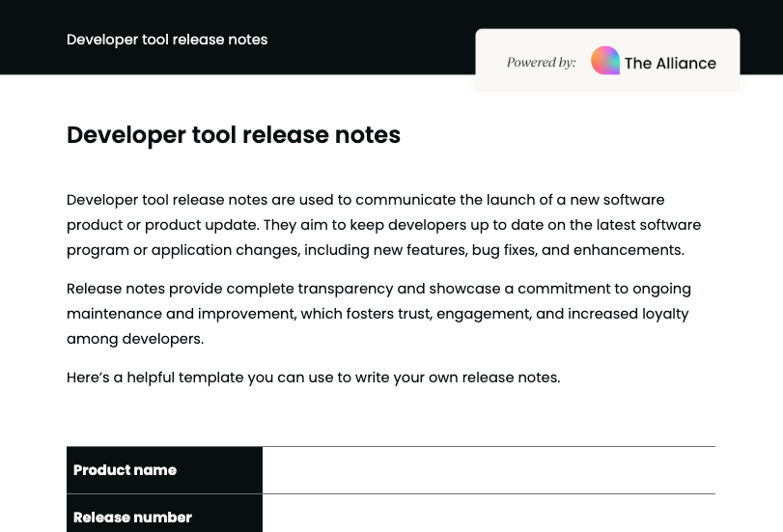Click the phrase "among developers." line
The width and height of the screenshot is (783, 532).
click(x=135, y=339)
